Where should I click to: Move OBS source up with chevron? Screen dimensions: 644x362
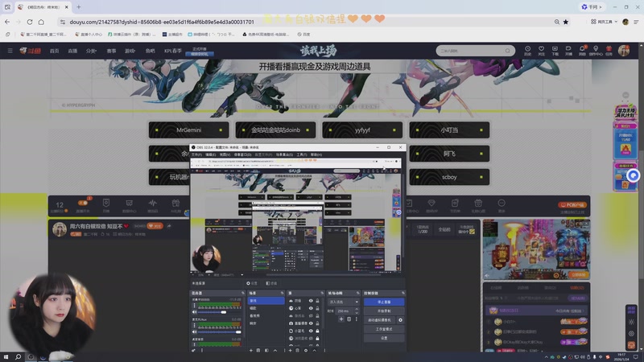click(314, 351)
